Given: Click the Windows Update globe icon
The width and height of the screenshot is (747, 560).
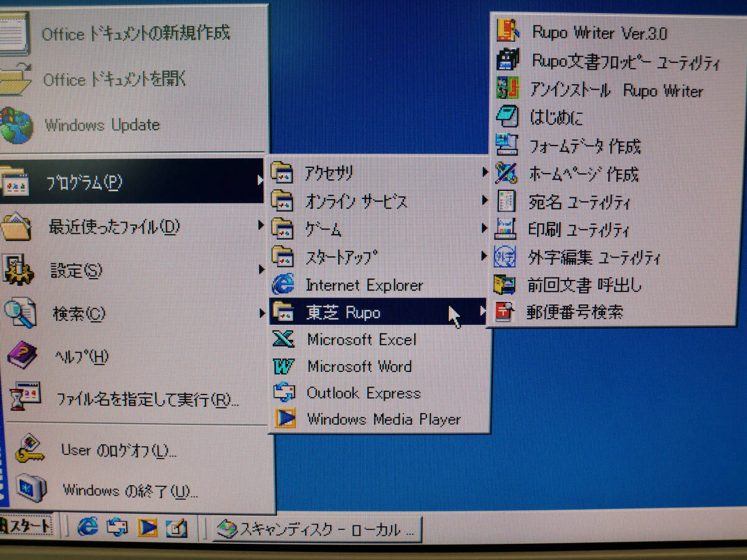Looking at the screenshot, I should (15, 125).
